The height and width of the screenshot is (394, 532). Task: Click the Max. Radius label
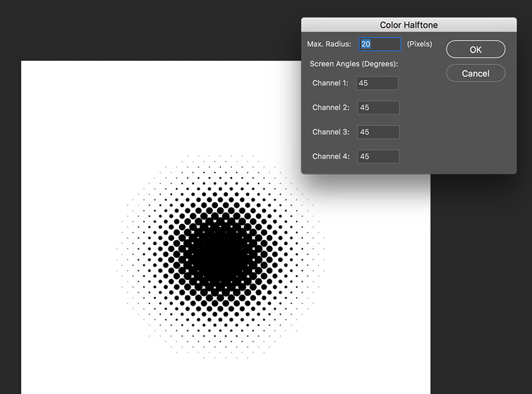(x=329, y=44)
